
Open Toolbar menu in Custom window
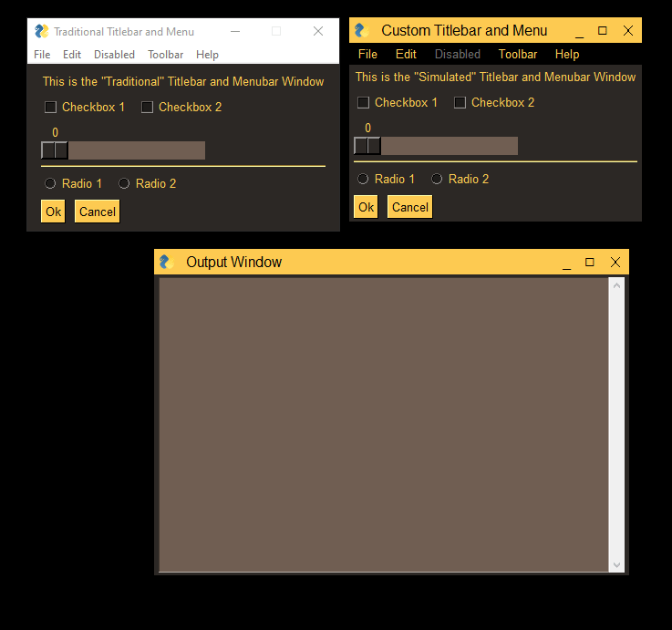518,55
